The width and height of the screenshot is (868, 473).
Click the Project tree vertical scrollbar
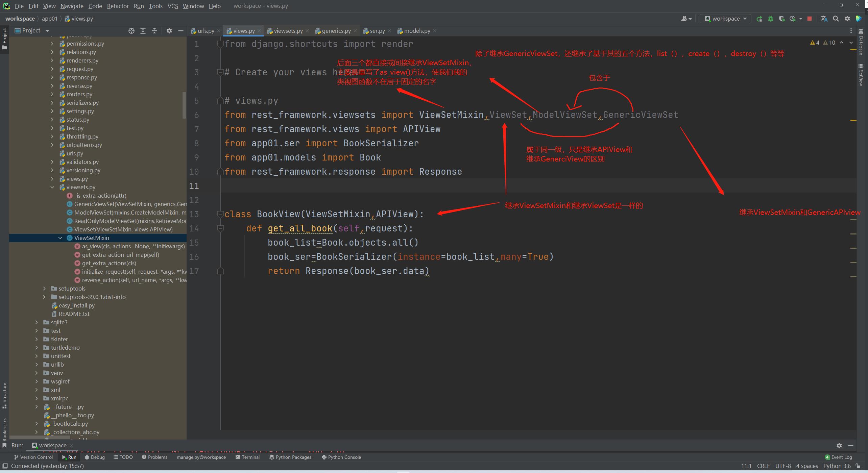coord(184,105)
